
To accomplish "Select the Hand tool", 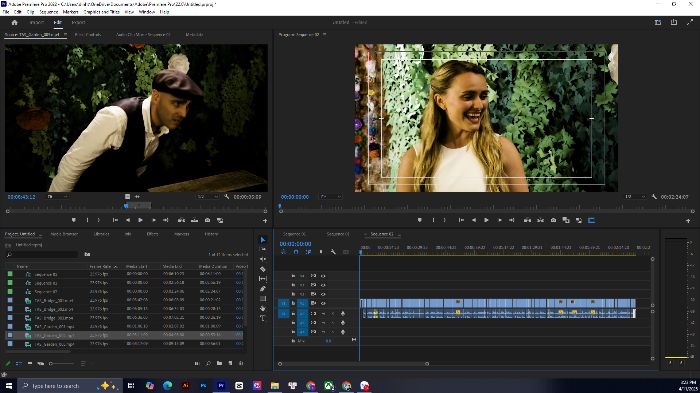I will [x=262, y=308].
